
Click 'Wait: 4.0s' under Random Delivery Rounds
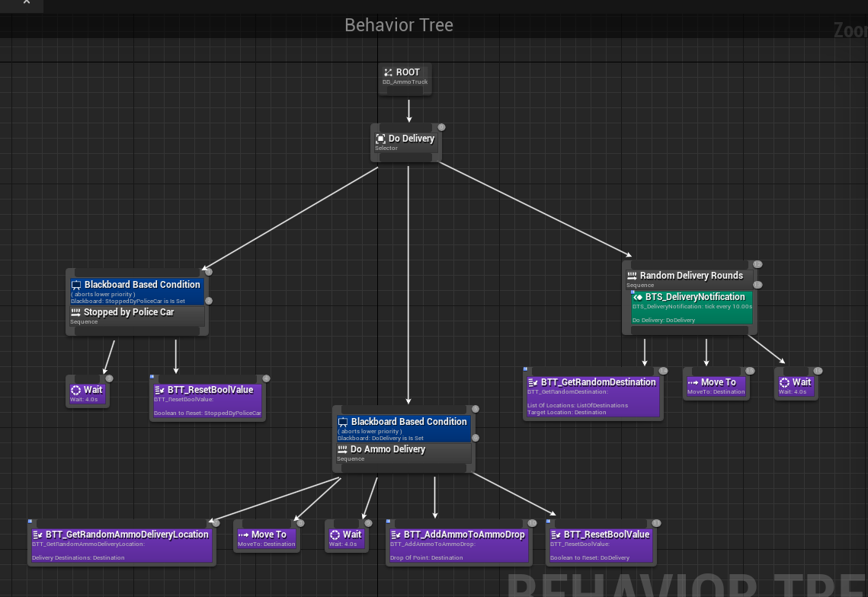point(793,392)
